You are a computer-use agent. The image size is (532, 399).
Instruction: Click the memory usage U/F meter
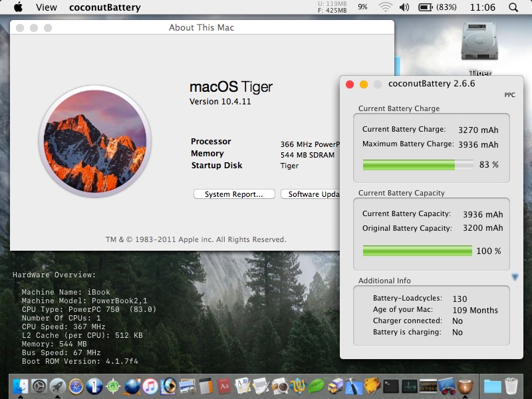pyautogui.click(x=332, y=7)
